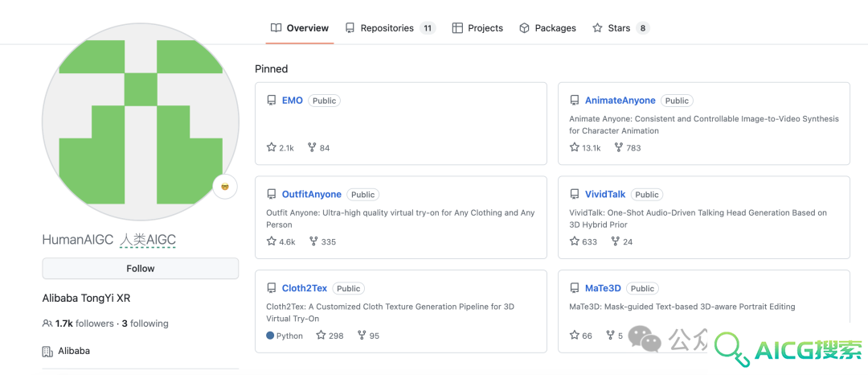Open the Overview tab

[x=300, y=27]
